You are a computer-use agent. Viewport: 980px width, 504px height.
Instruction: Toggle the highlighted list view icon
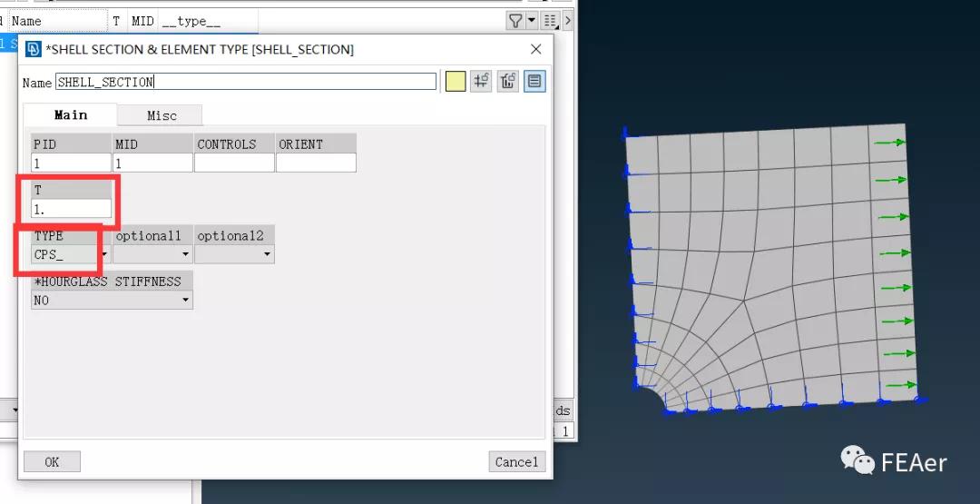coord(534,82)
